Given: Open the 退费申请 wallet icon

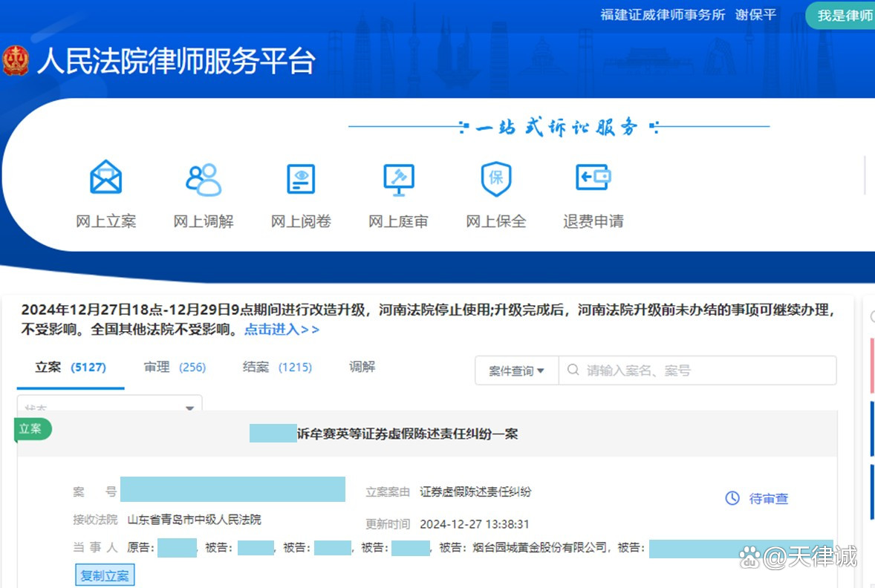Looking at the screenshot, I should click(593, 177).
